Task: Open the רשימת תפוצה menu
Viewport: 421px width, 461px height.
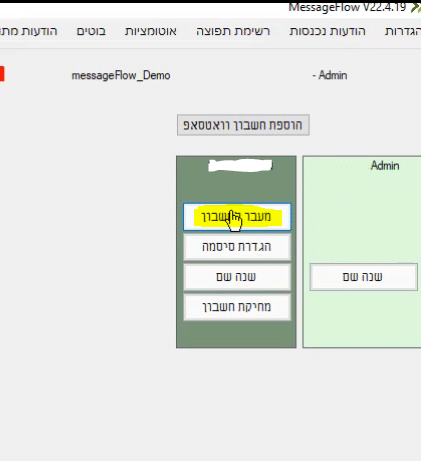Action: tap(233, 31)
